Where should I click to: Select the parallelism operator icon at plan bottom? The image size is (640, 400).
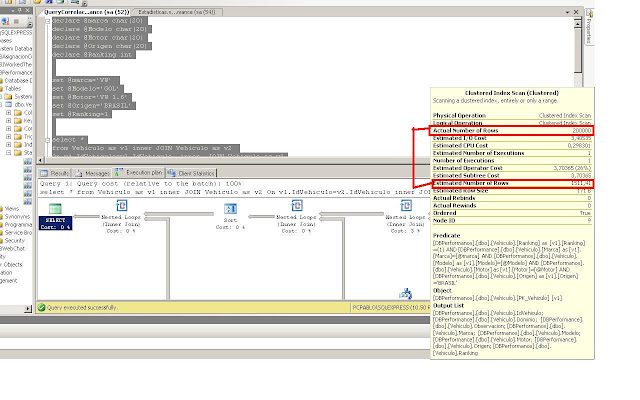pos(405,293)
